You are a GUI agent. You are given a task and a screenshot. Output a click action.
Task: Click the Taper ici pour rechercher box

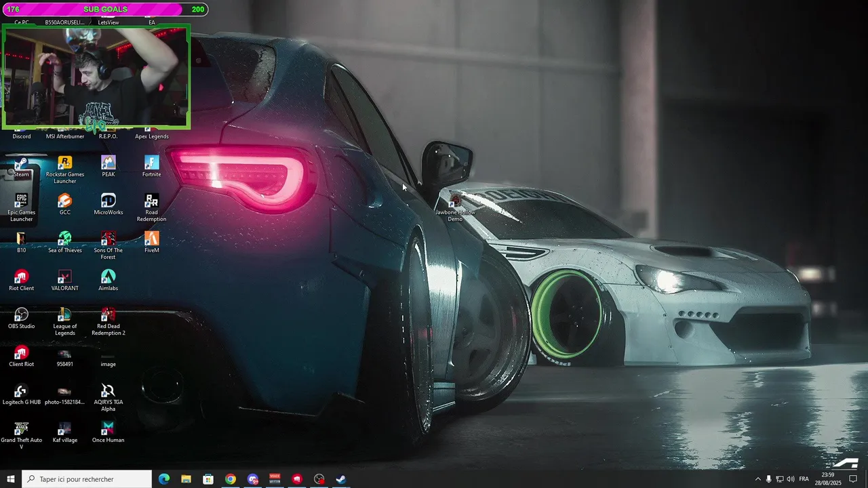87,479
